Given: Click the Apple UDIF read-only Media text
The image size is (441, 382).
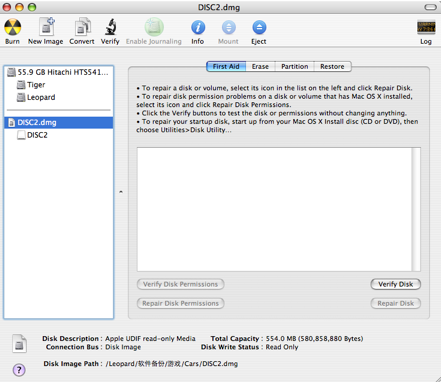Looking at the screenshot, I should click(x=150, y=339).
